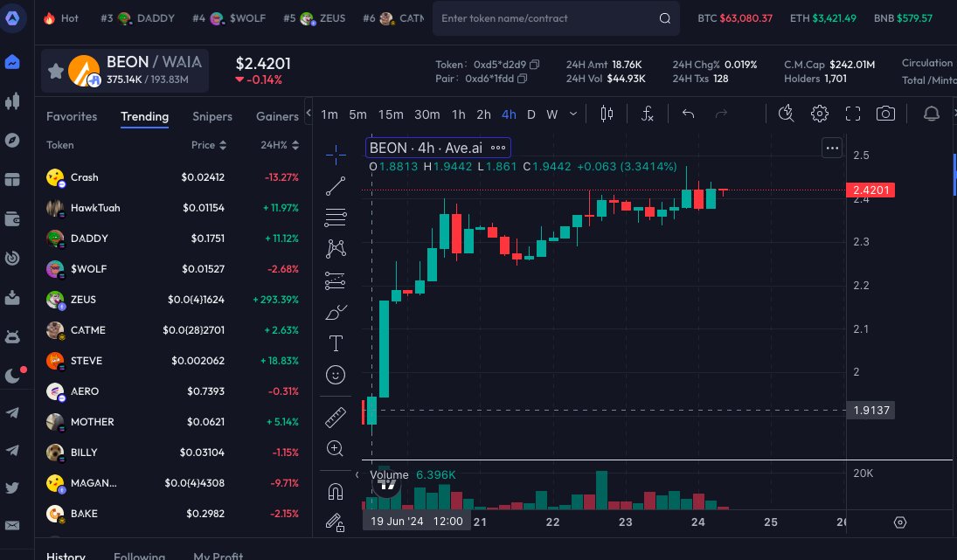Open the top-right chart ellipsis menu
957x560 pixels.
click(831, 148)
